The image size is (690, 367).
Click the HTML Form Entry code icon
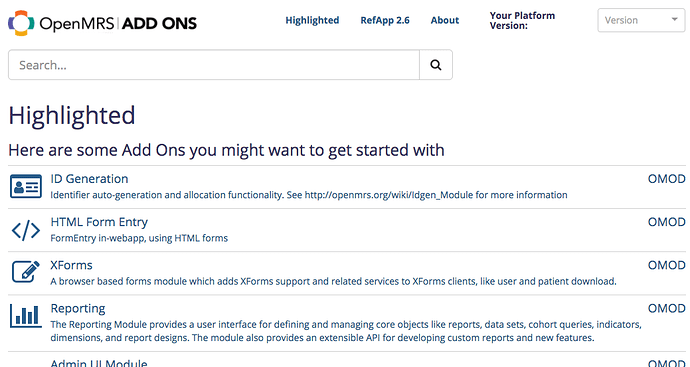(26, 230)
